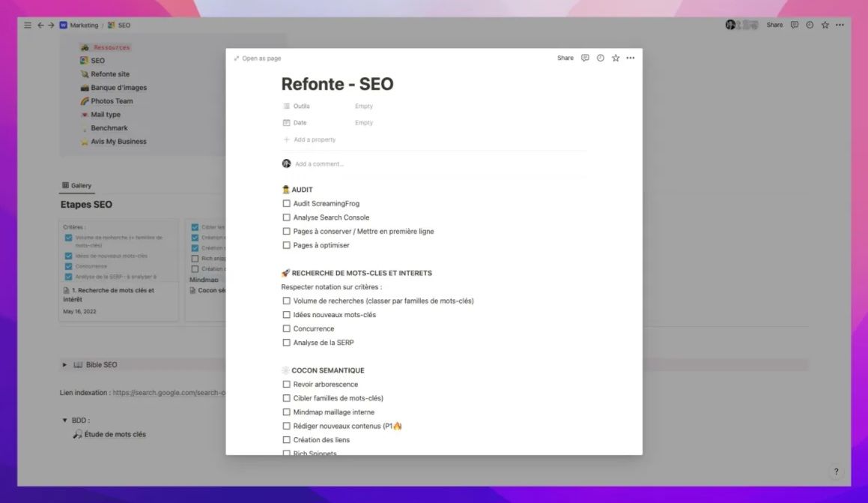868x503 pixels.
Task: Open Benchmark page
Action: (x=109, y=128)
